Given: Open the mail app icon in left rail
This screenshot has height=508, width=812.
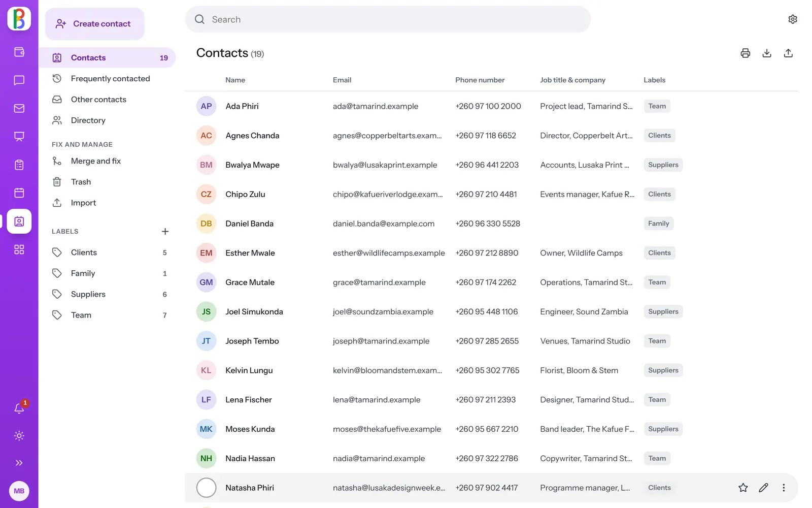Looking at the screenshot, I should pyautogui.click(x=19, y=108).
